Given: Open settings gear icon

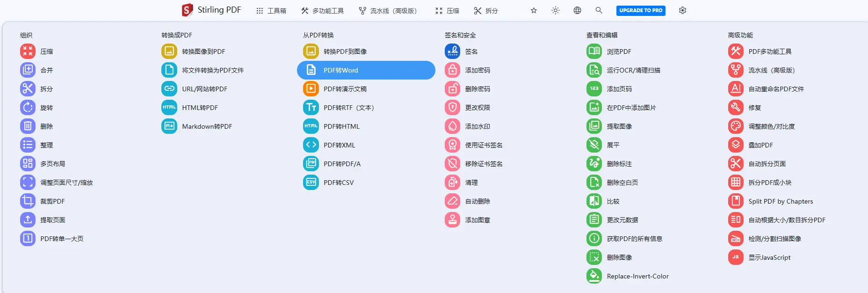Looking at the screenshot, I should pos(683,10).
